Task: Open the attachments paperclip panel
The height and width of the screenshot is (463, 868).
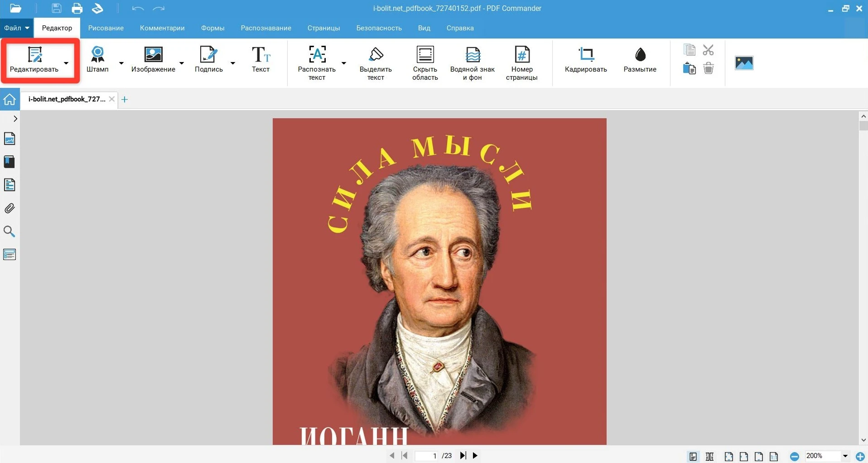Action: pos(10,208)
